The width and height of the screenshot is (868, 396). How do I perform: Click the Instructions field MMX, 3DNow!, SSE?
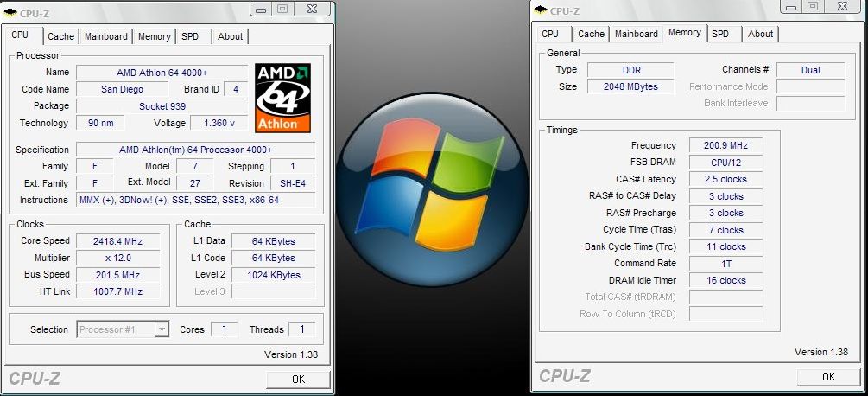195,200
